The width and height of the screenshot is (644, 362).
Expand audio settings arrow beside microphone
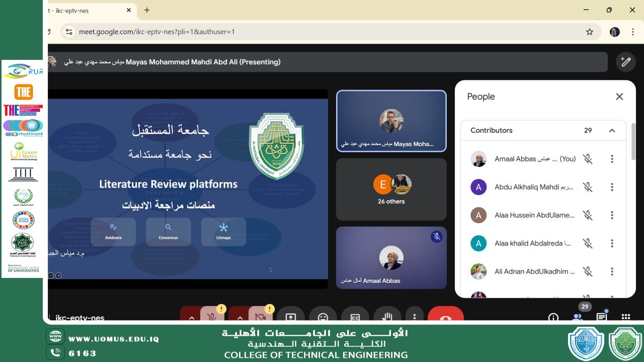click(191, 317)
